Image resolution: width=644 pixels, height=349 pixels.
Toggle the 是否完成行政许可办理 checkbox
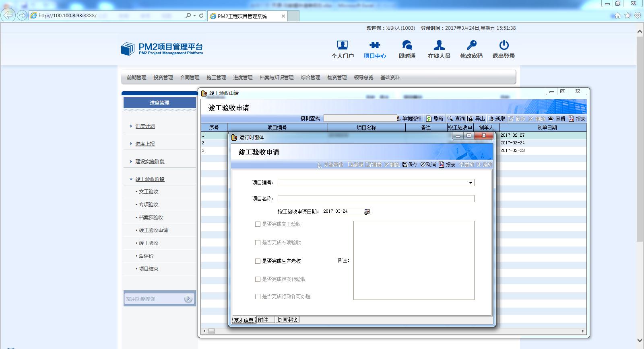click(258, 297)
